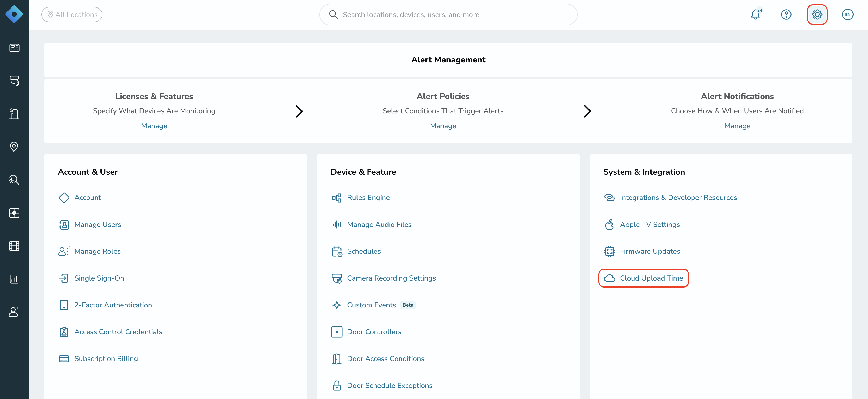Open the Custom Events link
This screenshot has height=399, width=868.
tap(371, 305)
